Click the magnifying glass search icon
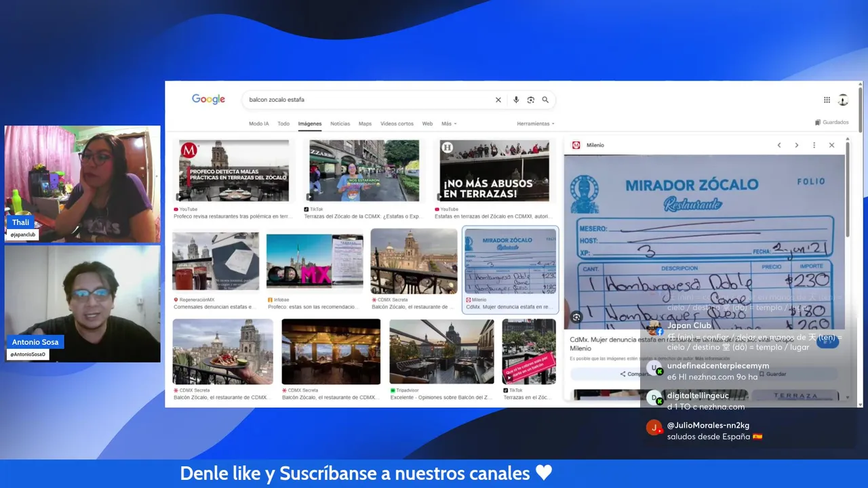 click(545, 100)
